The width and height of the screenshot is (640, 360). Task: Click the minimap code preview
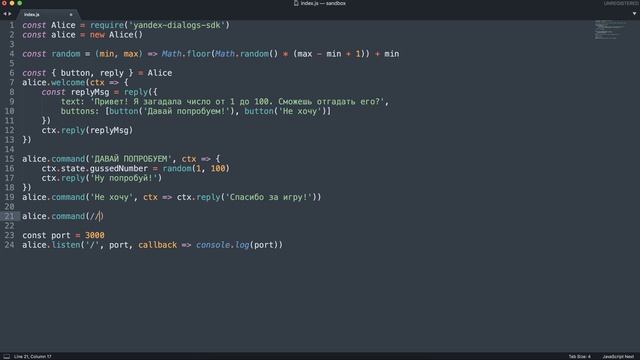click(609, 29)
